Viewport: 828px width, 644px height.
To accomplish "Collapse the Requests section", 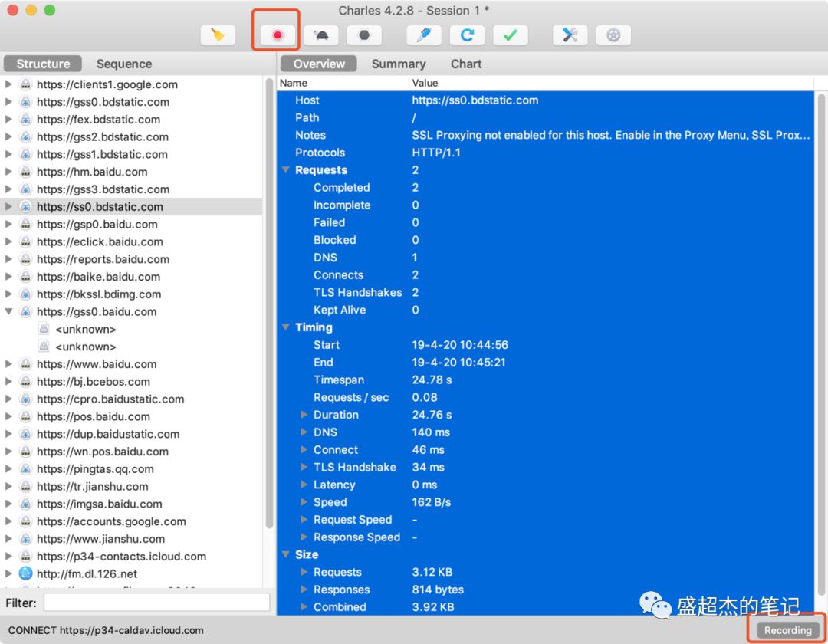I will click(286, 170).
